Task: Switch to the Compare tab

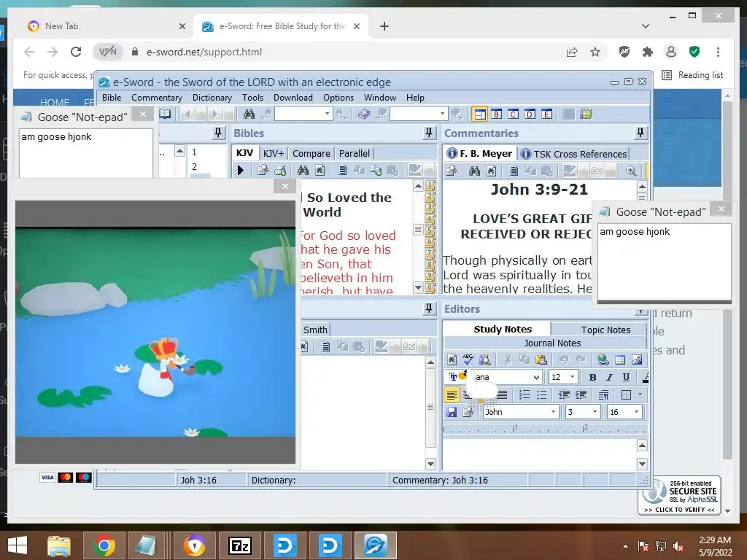Action: tap(311, 153)
